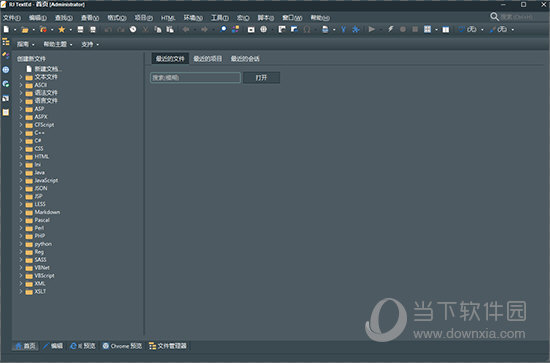Click the 指南 dropdown button
This screenshot has width=550, height=363.
coord(26,44)
